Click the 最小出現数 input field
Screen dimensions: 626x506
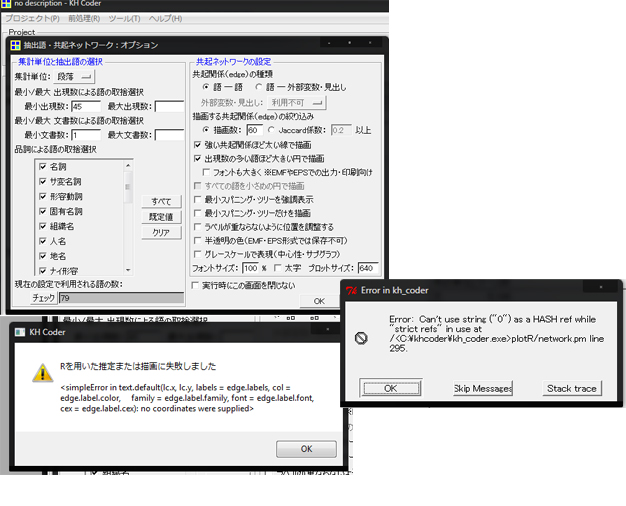click(86, 107)
